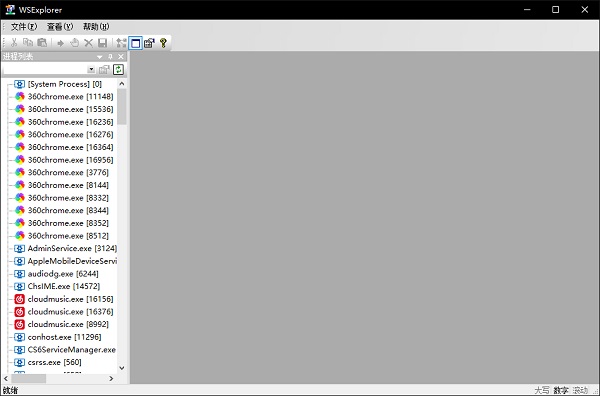The height and width of the screenshot is (396, 600).
Task: Click the horizontal scrollbar right arrow
Action: coord(111,379)
